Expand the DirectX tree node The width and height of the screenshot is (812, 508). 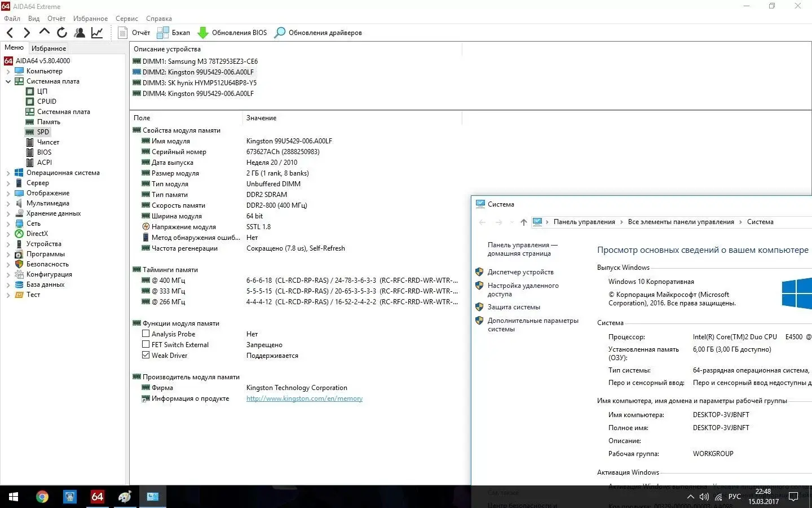(8, 234)
